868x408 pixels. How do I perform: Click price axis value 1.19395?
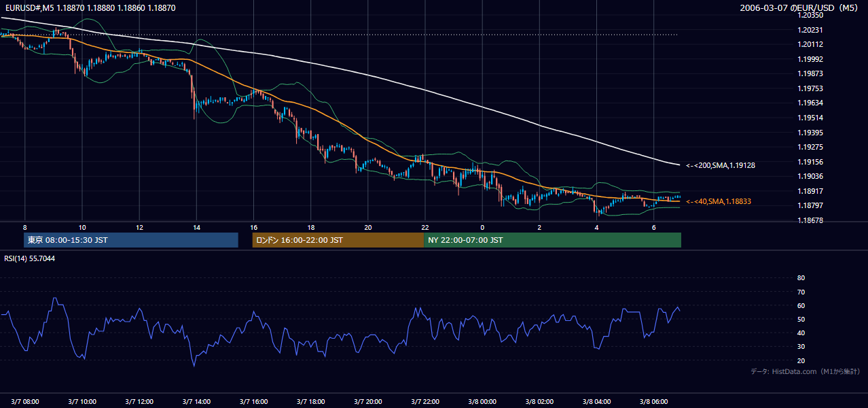(x=810, y=133)
